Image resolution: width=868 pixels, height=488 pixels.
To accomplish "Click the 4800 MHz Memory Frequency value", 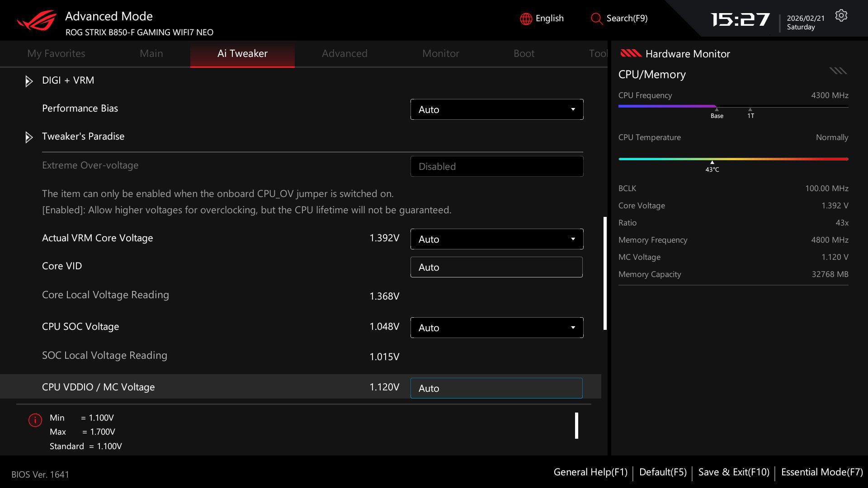I will tap(830, 240).
